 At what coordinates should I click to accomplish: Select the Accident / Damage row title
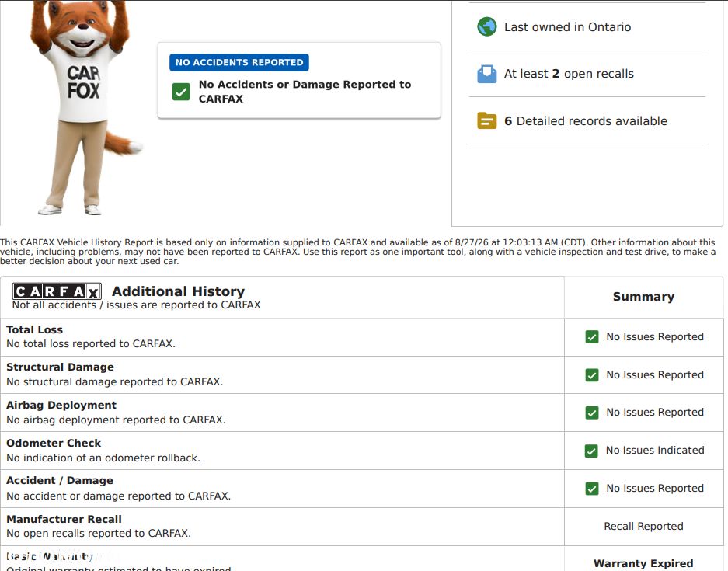(59, 480)
